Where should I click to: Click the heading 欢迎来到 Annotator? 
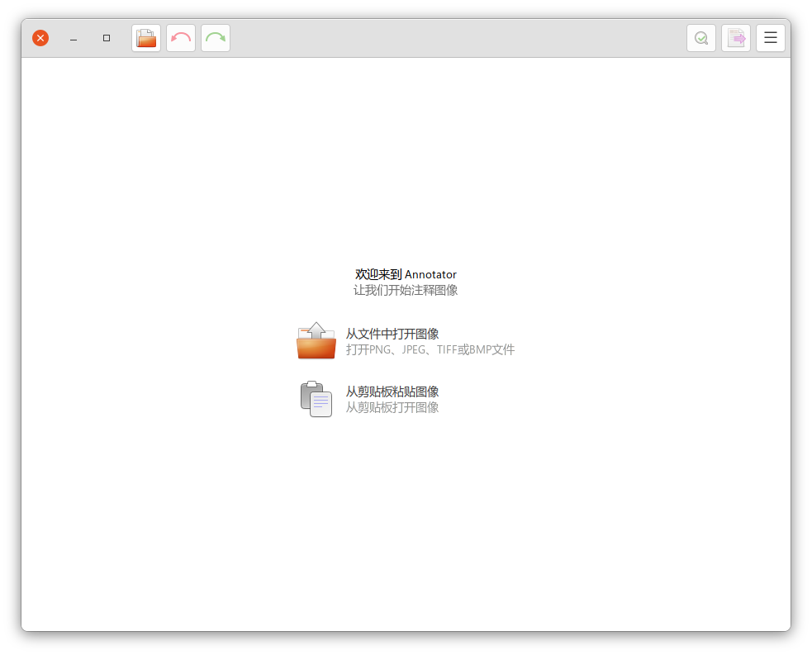pos(406,274)
